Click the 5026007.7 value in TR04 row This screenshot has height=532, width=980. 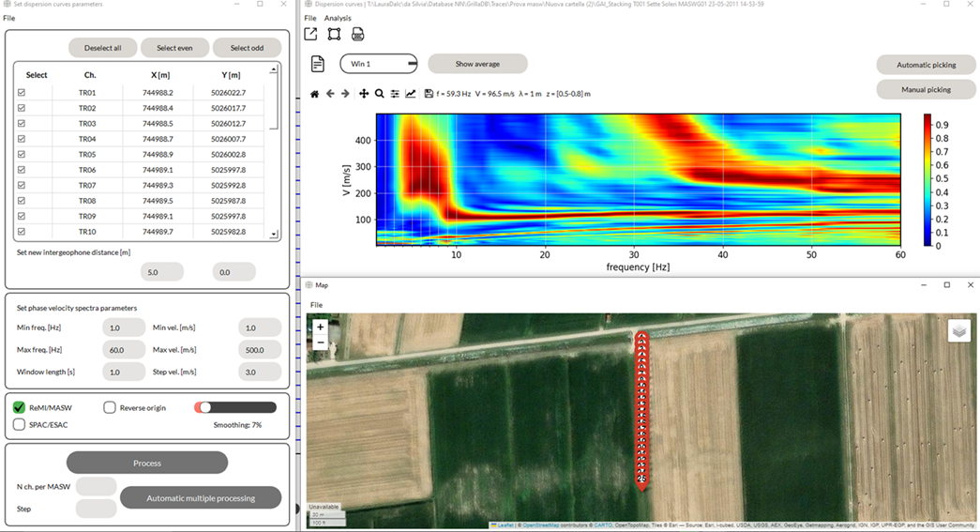229,139
